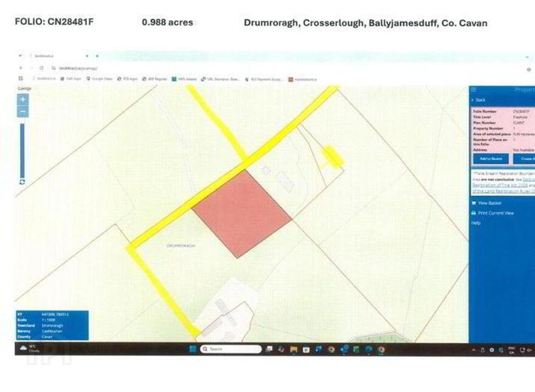This screenshot has width=535, height=392.
Task: Click the Freehold title level value
Action: 520,117
